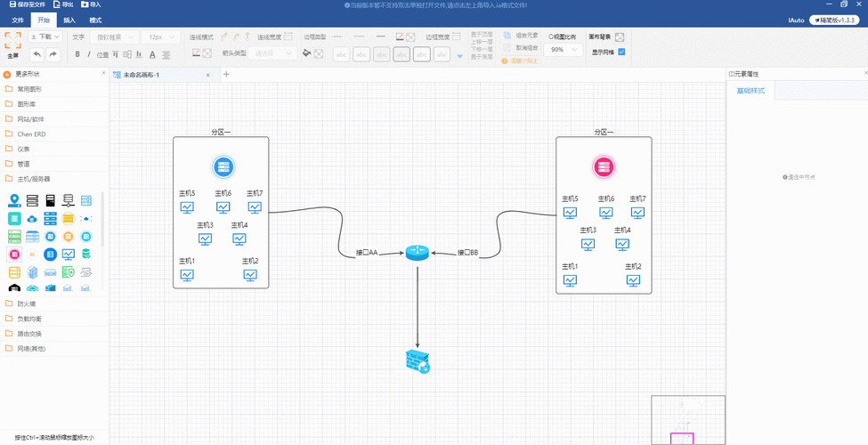This screenshot has height=445, width=868.
Task: Expand the Chen ERD shape folder
Action: pos(31,134)
